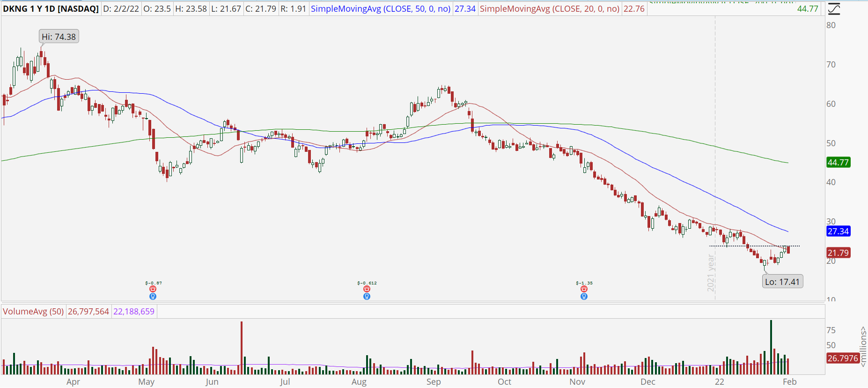Click the 70 price axis label

click(x=831, y=65)
